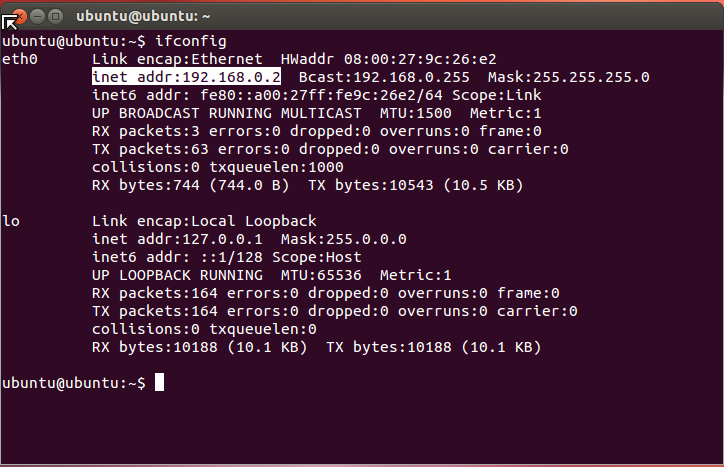This screenshot has height=467, width=724.
Task: Click the MTU:1500 value
Action: pos(416,113)
